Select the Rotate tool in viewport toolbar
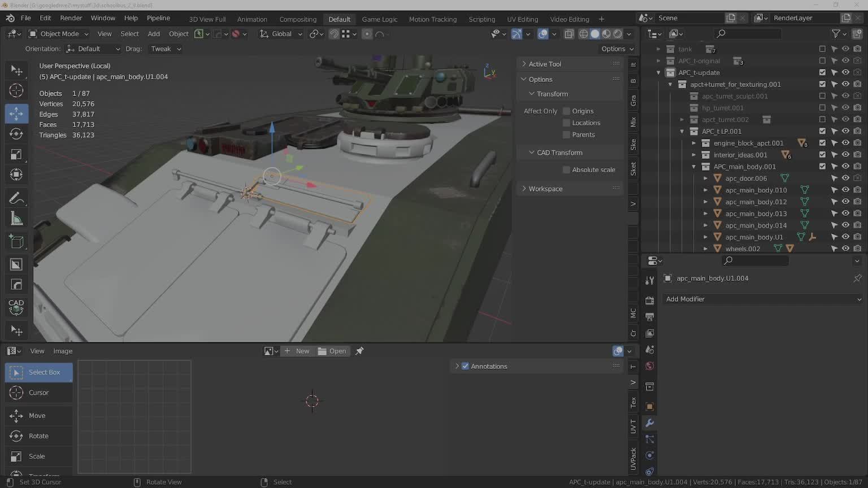The image size is (868, 488). point(16,134)
